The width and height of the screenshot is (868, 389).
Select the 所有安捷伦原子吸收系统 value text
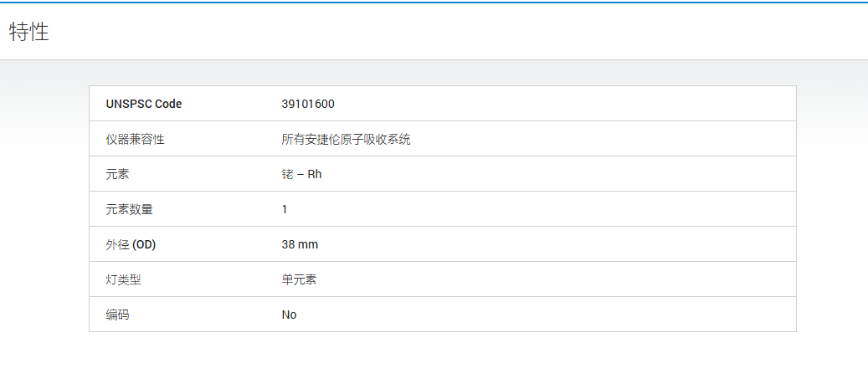click(346, 139)
